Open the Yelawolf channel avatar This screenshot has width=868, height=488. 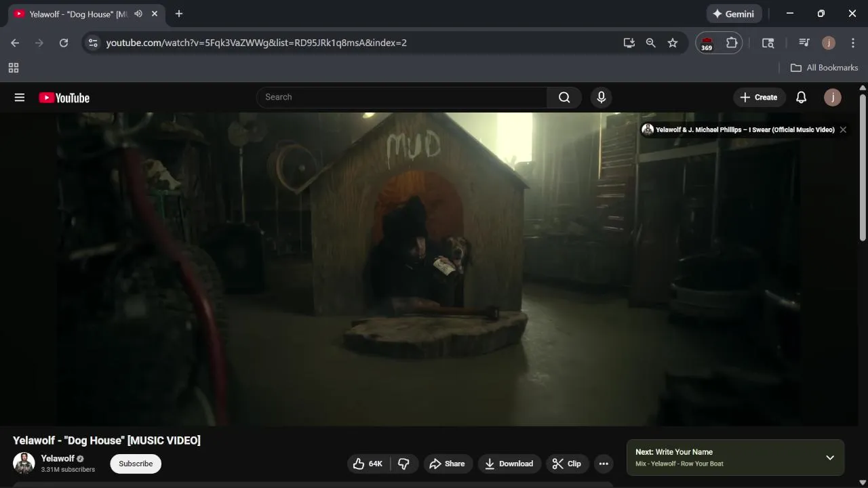click(24, 464)
